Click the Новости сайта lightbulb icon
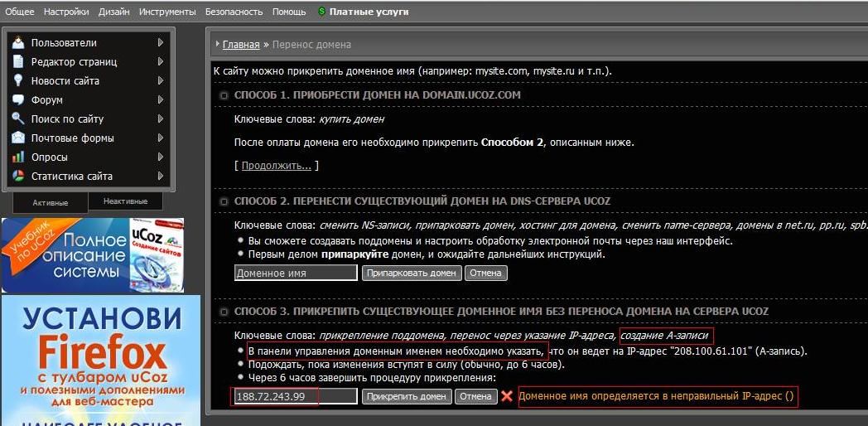This screenshot has height=426, width=868. (x=19, y=81)
